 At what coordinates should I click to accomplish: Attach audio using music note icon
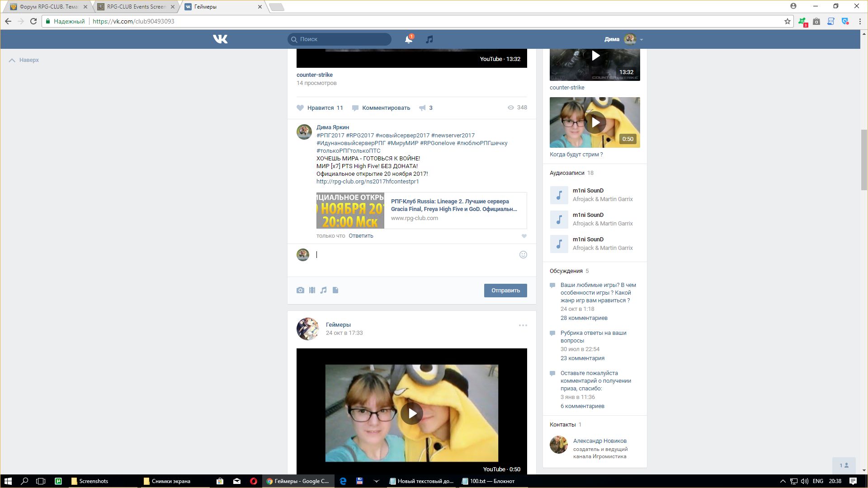324,291
